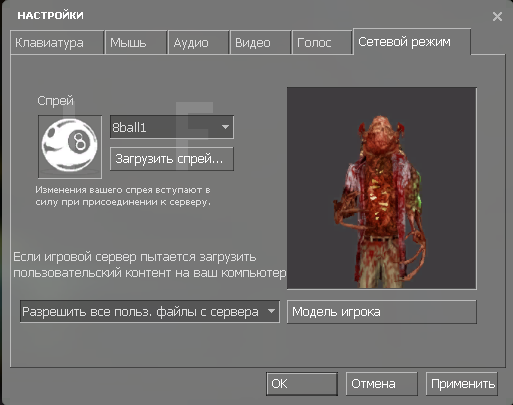Viewport: 513px width, 405px height.
Task: Expand the Разрешить все польз. файлы dropdown
Action: coord(150,312)
